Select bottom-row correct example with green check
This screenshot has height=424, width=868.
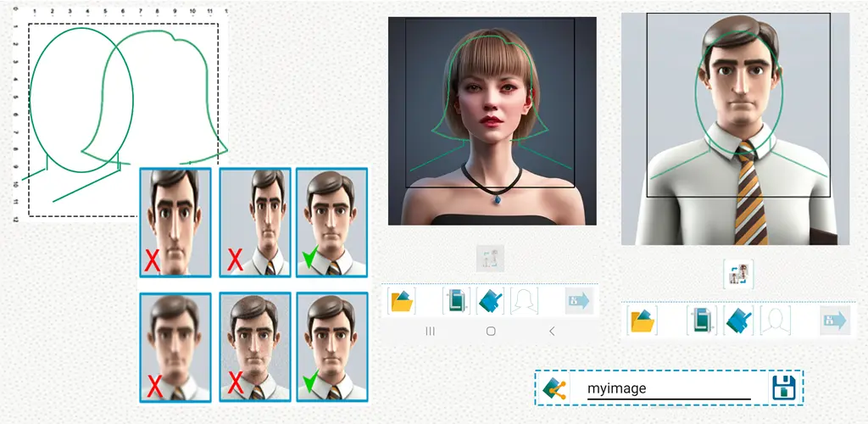pos(332,347)
